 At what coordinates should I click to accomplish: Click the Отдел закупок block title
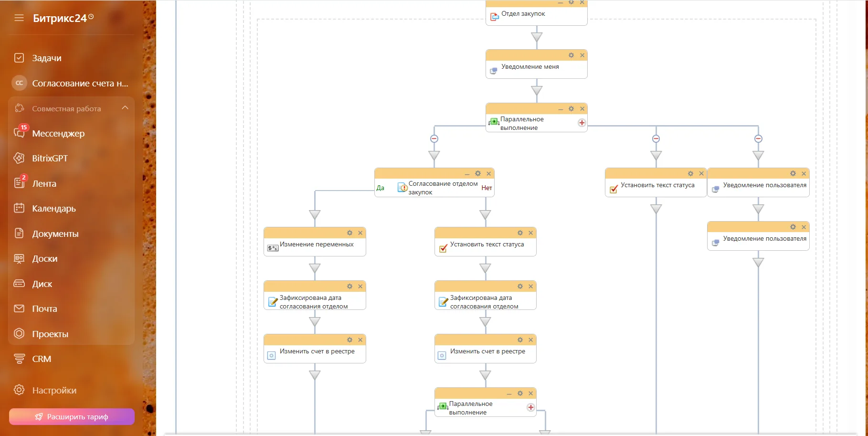click(523, 14)
